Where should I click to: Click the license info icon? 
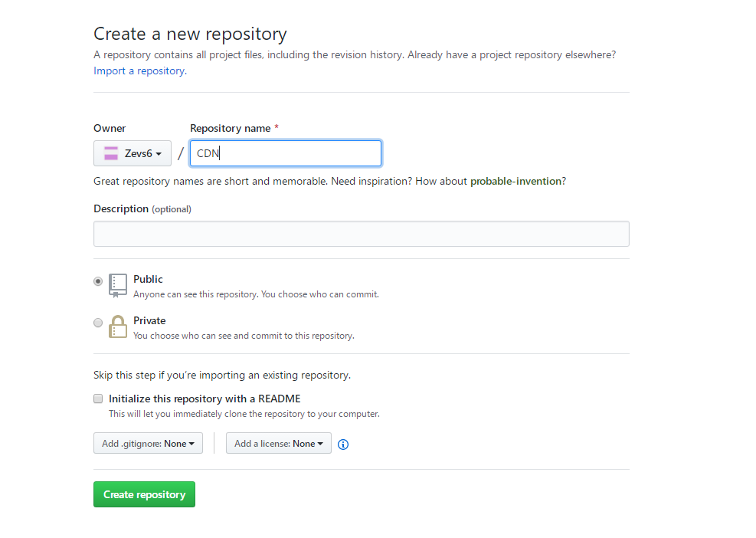tap(343, 445)
